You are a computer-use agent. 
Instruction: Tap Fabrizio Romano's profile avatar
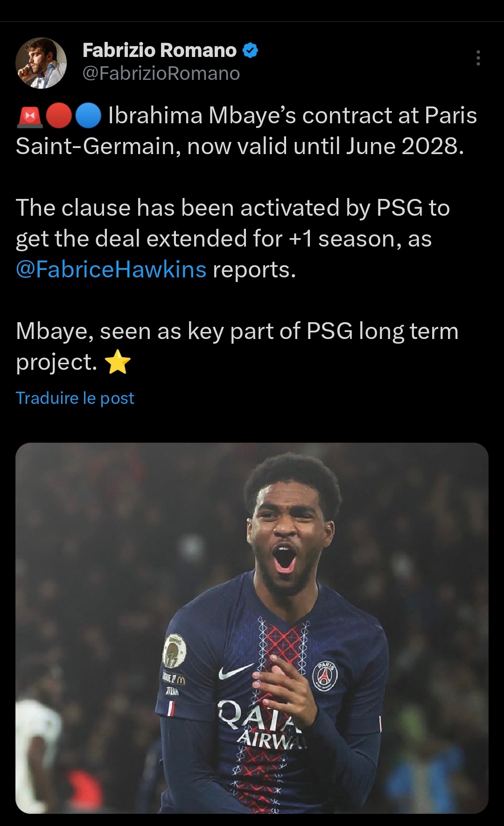point(41,63)
